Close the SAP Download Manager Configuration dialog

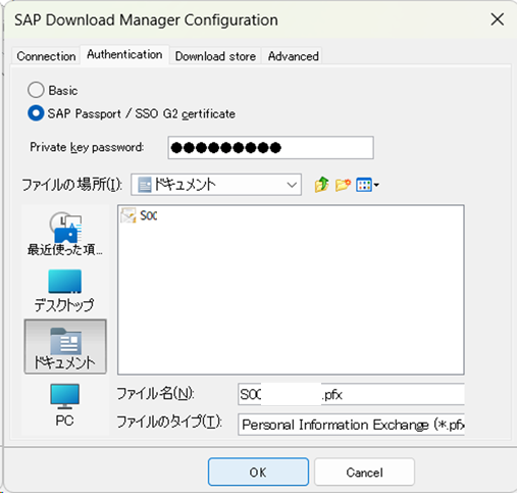pyautogui.click(x=497, y=19)
